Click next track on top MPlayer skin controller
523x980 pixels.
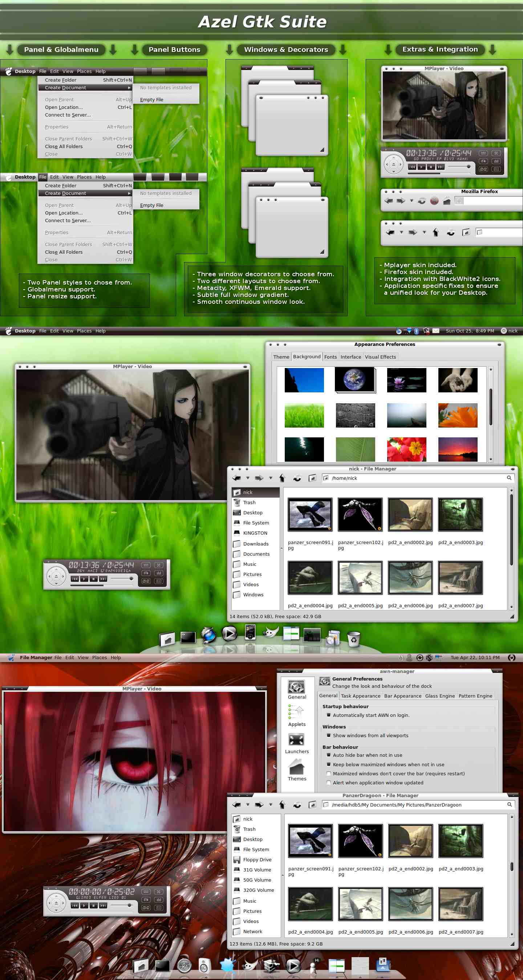click(x=440, y=167)
